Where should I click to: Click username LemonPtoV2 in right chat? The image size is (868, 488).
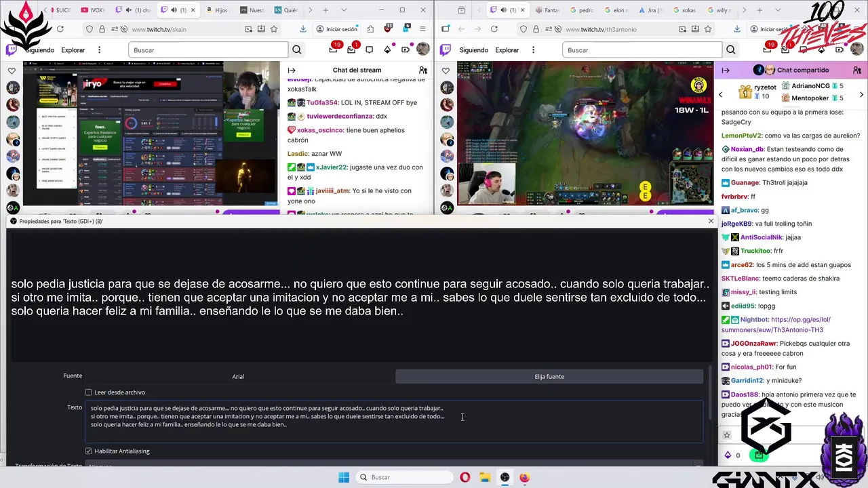pyautogui.click(x=742, y=136)
